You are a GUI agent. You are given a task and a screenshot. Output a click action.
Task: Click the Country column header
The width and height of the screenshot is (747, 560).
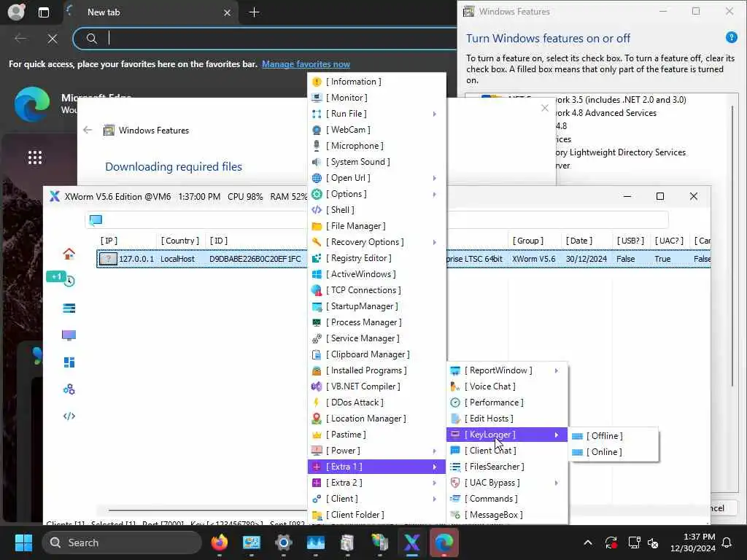point(180,241)
